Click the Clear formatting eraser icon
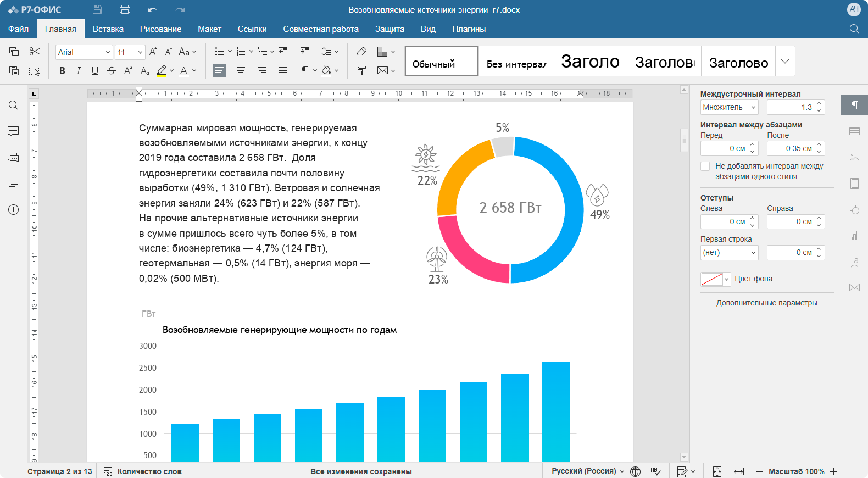 pyautogui.click(x=361, y=52)
